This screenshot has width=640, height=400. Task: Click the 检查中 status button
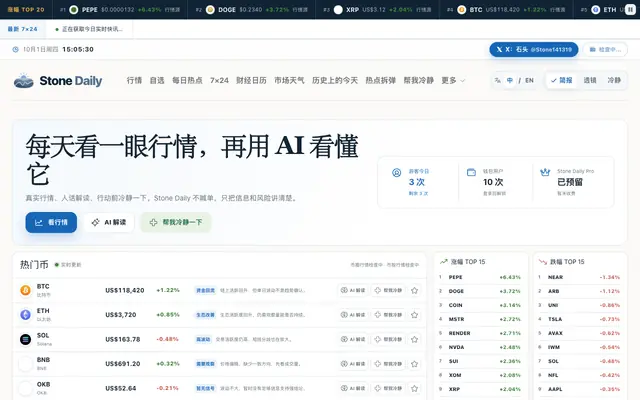point(605,49)
